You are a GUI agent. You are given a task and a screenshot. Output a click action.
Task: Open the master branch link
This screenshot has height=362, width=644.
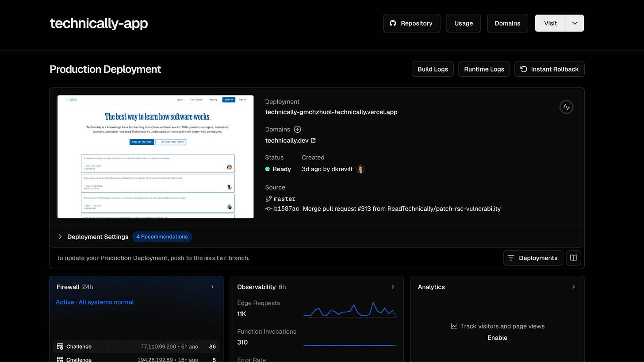[284, 199]
